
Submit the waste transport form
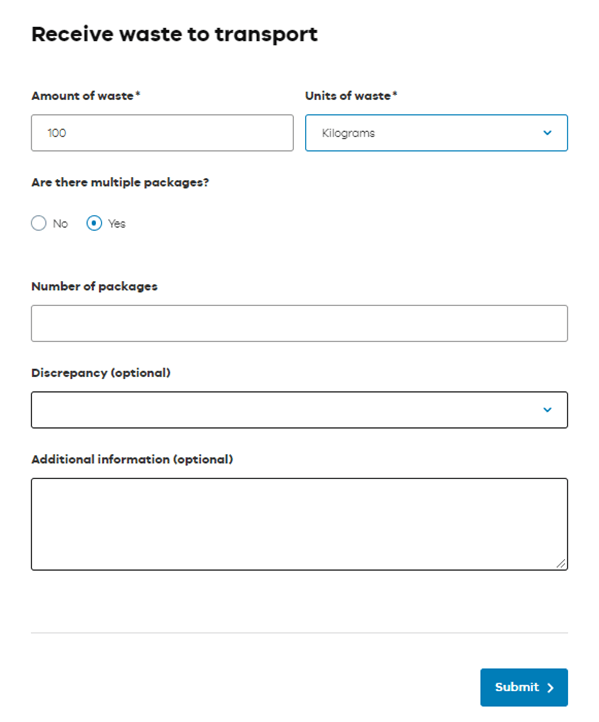click(524, 687)
